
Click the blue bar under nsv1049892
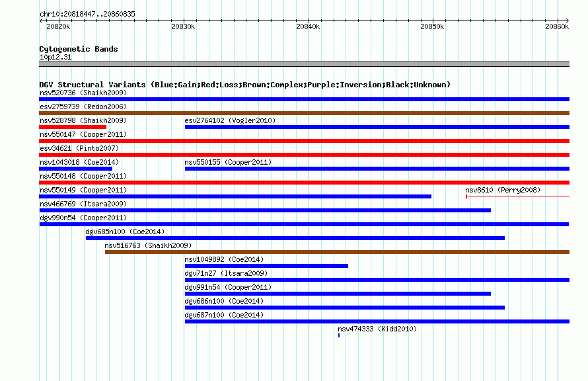click(267, 266)
